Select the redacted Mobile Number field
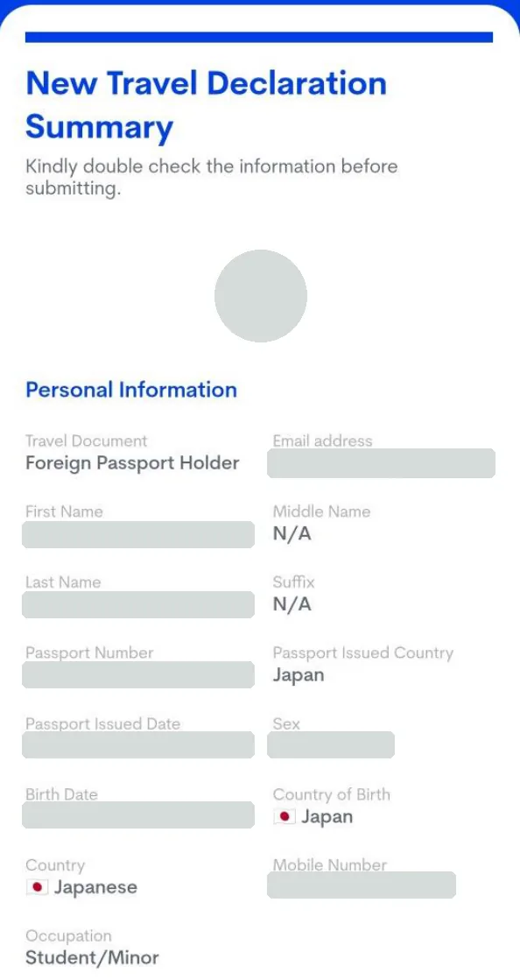 coord(362,885)
